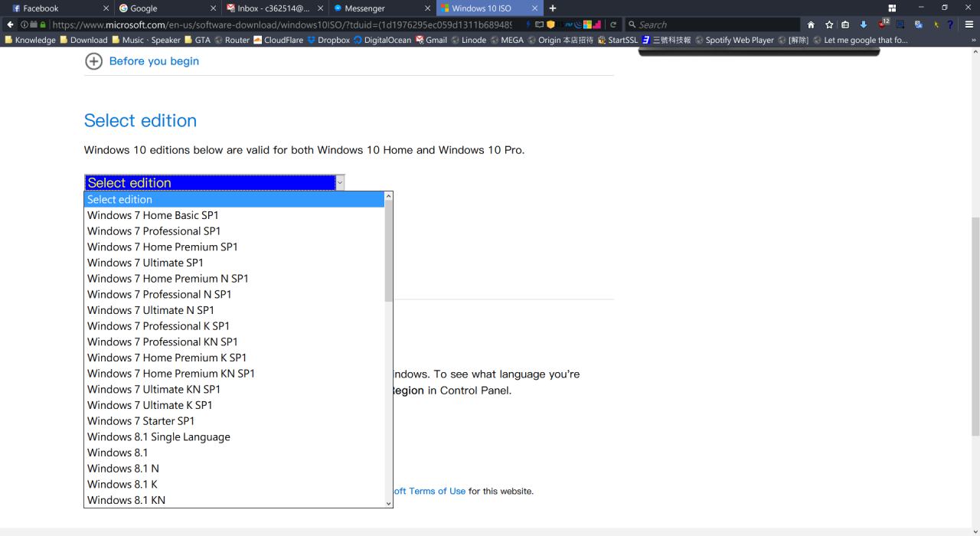Select Windows 8.1 N option
Screen dimensions: 980x536
pyautogui.click(x=234, y=468)
